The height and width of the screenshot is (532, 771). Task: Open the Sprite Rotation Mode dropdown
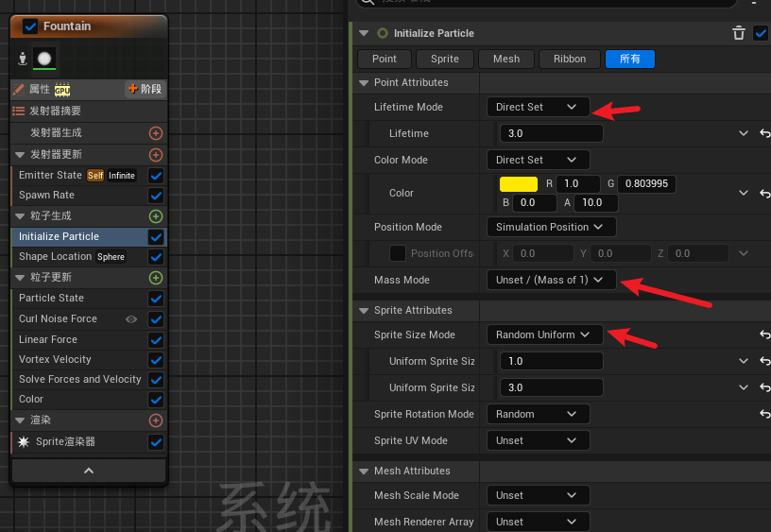pos(538,414)
